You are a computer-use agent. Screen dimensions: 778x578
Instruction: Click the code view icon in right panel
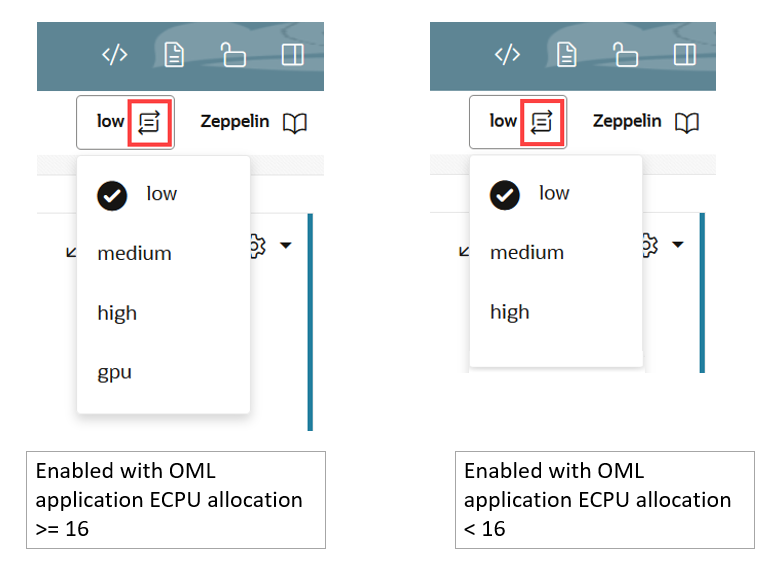(x=507, y=55)
